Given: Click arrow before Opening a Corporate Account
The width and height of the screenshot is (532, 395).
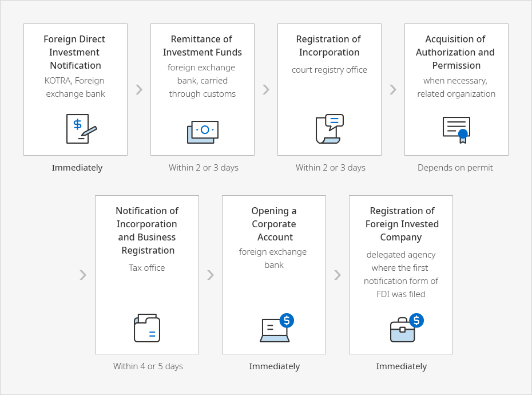Looking at the screenshot, I should [211, 275].
